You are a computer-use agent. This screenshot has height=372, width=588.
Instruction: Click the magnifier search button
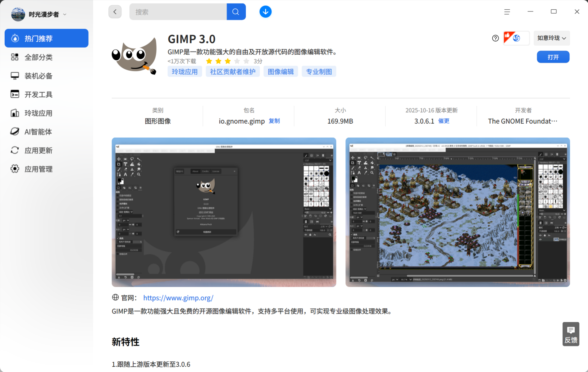[x=236, y=12]
